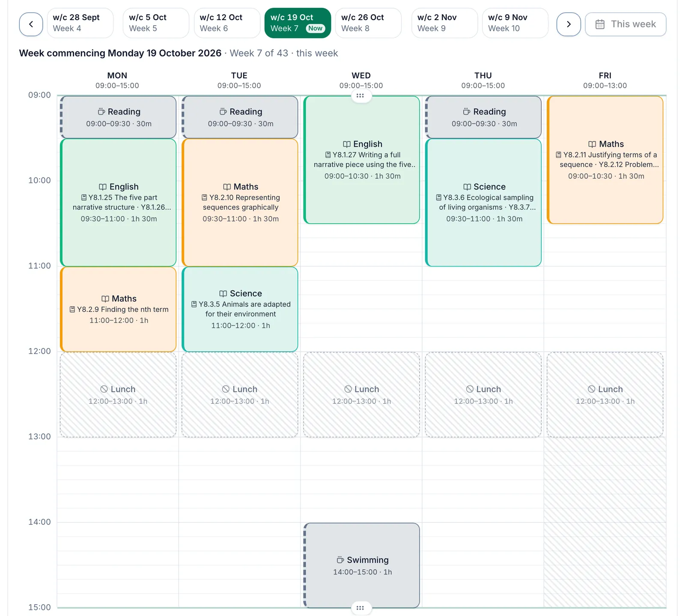Click the cup icon beside Swimming

point(340,560)
